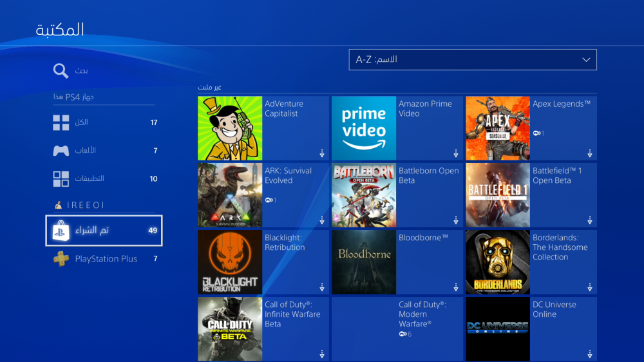Select the Bloodborne™ title text
The image size is (644, 362).
click(423, 238)
